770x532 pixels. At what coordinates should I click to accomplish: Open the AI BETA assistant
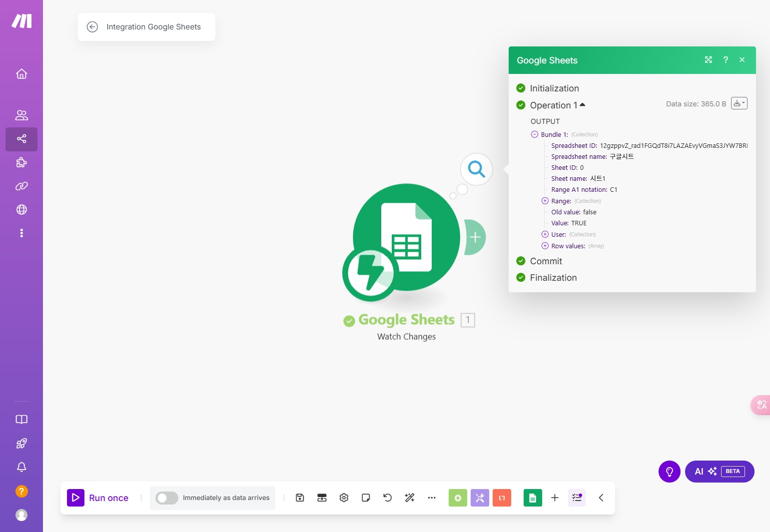point(720,472)
